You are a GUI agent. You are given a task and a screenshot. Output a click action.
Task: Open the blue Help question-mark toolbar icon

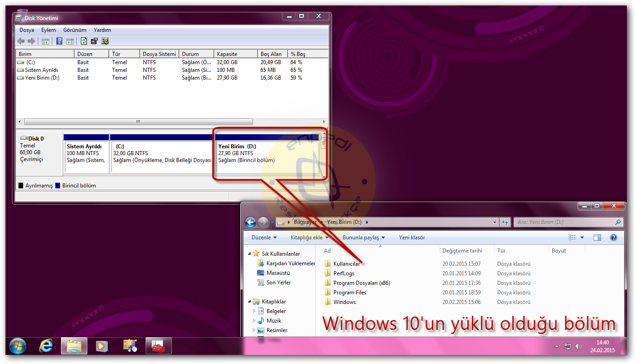(59, 41)
